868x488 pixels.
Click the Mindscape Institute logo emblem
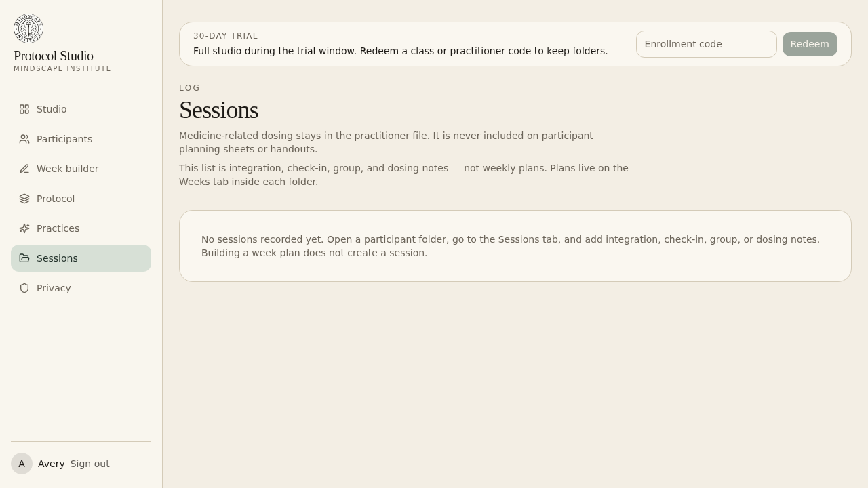(28, 28)
